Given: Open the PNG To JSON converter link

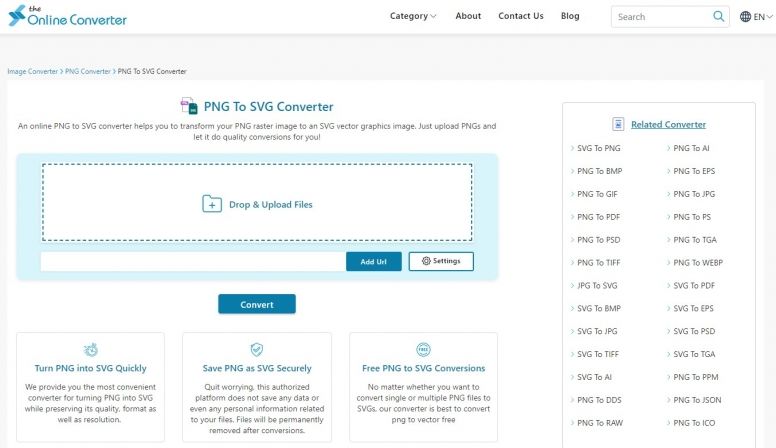Looking at the screenshot, I should 697,400.
